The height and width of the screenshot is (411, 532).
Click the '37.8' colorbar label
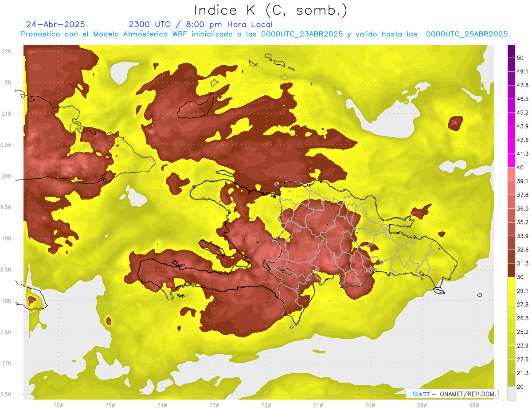(x=523, y=195)
